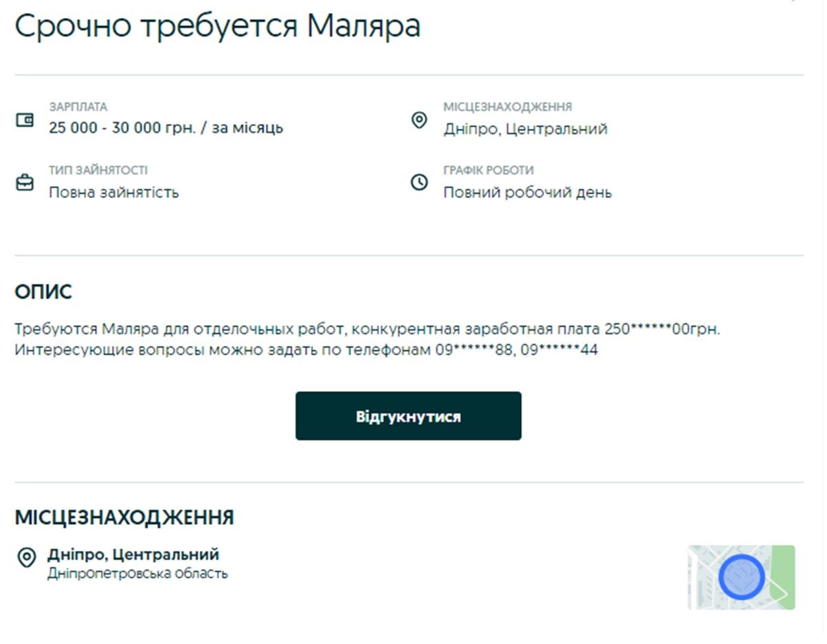Click the briefcase employment type icon
This screenshot has width=827, height=644.
[x=25, y=183]
